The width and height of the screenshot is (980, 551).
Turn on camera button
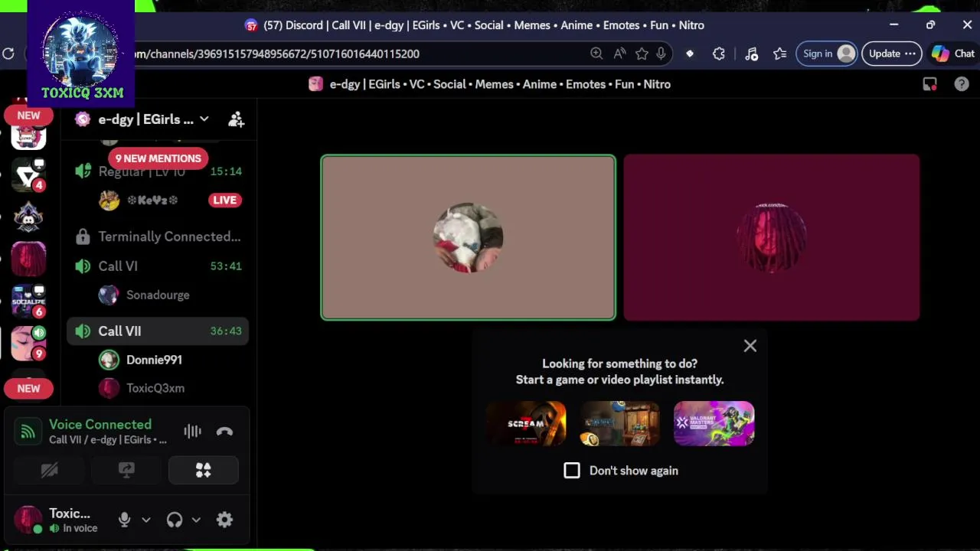(50, 470)
